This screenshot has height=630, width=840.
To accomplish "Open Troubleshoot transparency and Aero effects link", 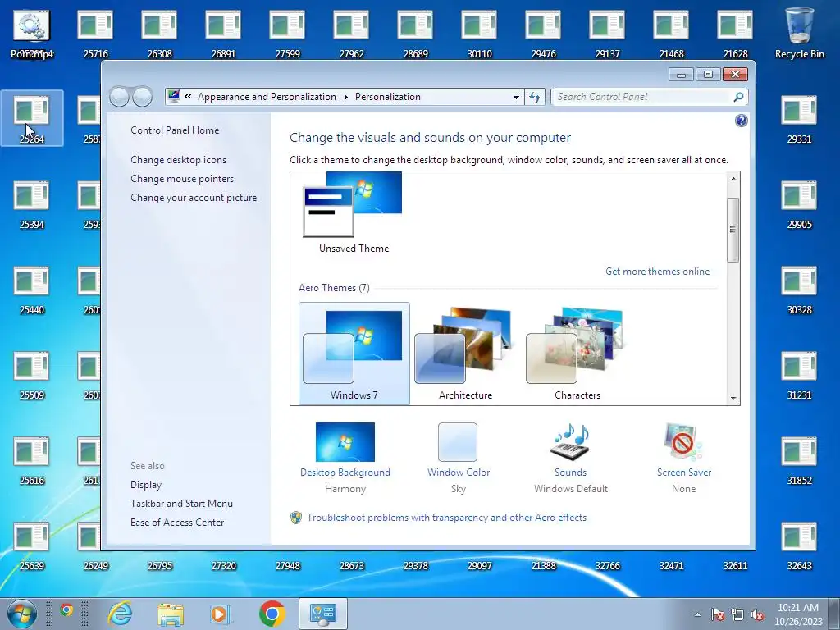I will point(446,518).
